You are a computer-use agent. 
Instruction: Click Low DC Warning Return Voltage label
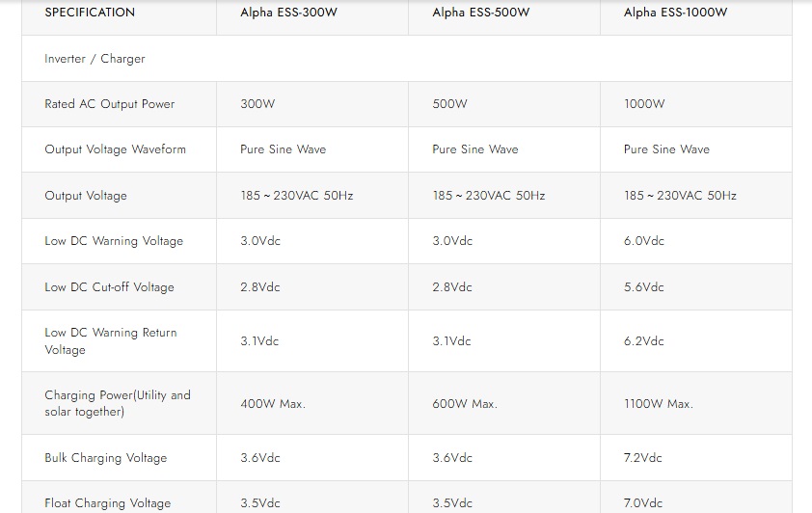[x=110, y=341]
